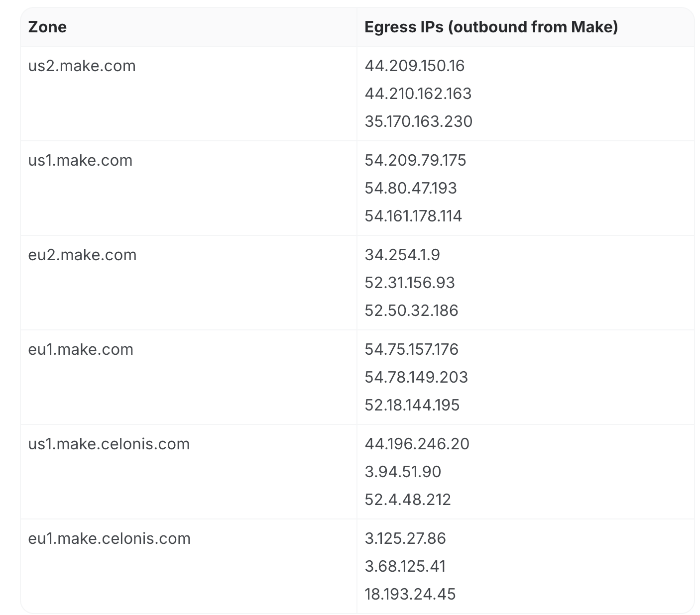
Task: Click the us1.make.com zone cell
Action: [x=80, y=160]
